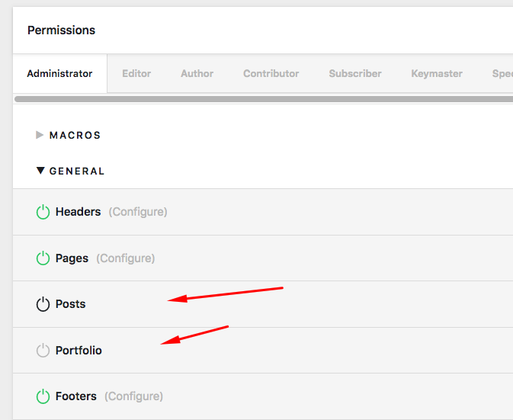Viewport: 513px width, 420px height.
Task: Enable the Portfolio power icon
Action: tap(43, 351)
